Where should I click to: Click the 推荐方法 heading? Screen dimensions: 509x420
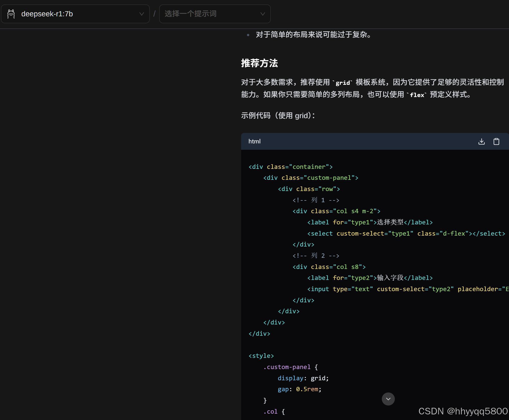coord(259,63)
